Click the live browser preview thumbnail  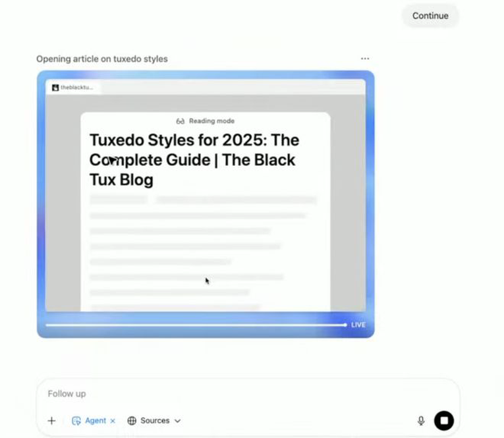point(206,204)
